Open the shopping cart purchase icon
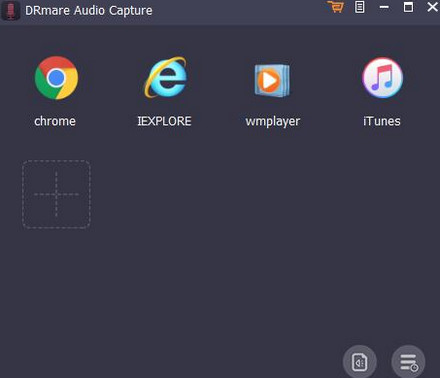The image size is (440, 378). (335, 7)
